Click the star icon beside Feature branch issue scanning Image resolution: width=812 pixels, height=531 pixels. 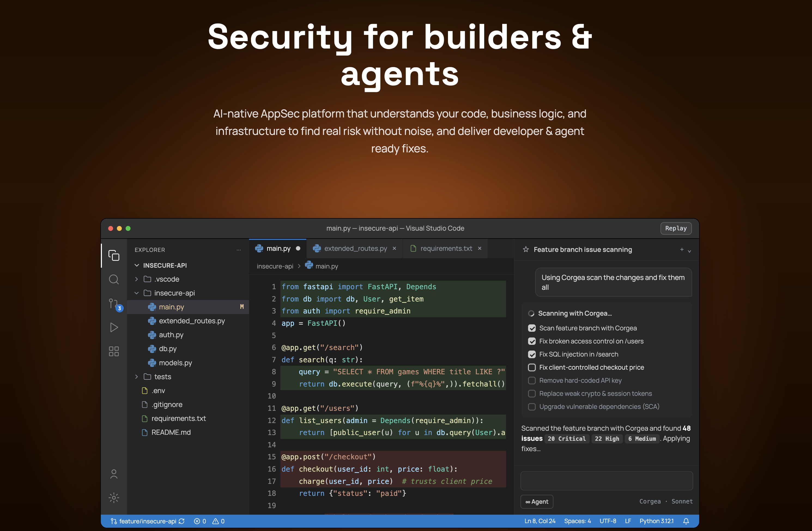526,249
